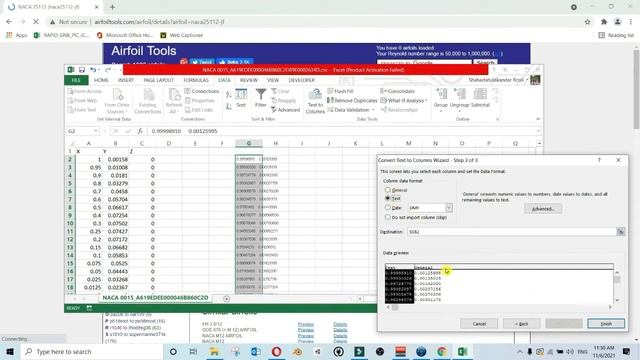Screen dimensions: 640x360
Task: Switch to the FORMULAS ribbon tab
Action: pyautogui.click(x=196, y=80)
